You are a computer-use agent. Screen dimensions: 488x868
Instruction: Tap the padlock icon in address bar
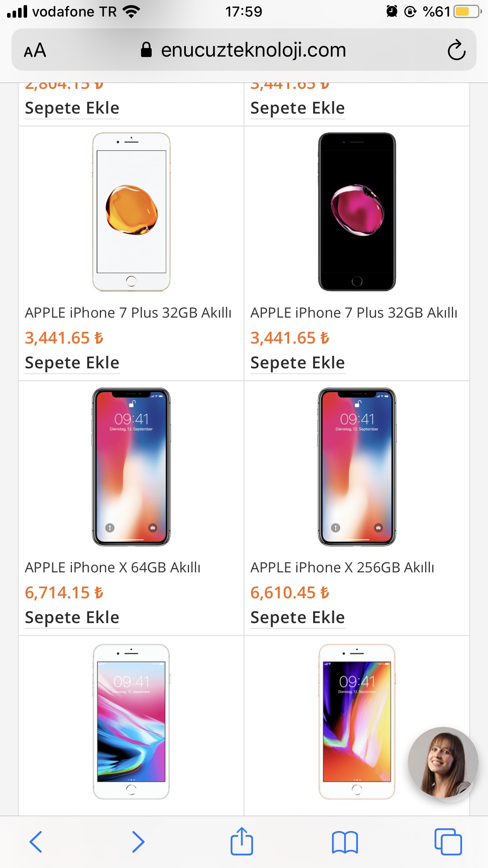[146, 50]
